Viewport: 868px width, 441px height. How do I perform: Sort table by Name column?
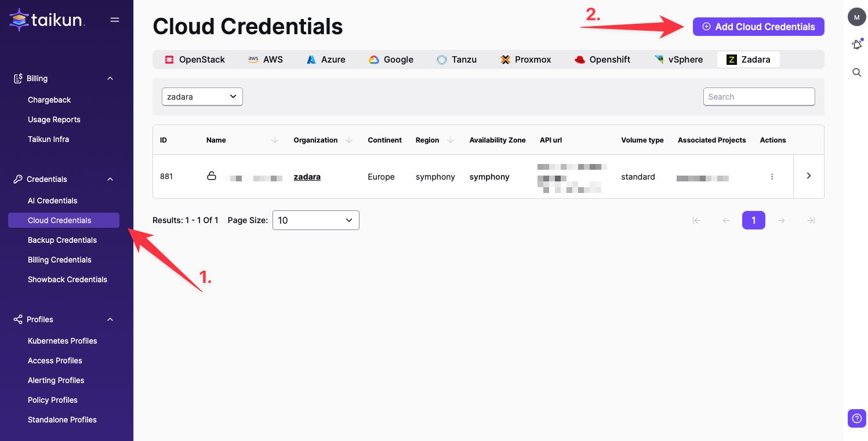[x=275, y=140]
